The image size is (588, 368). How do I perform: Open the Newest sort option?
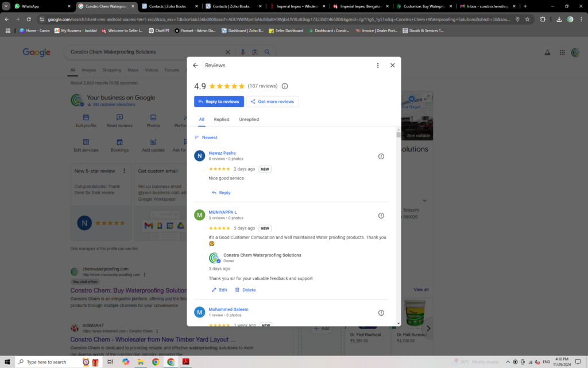click(x=206, y=137)
